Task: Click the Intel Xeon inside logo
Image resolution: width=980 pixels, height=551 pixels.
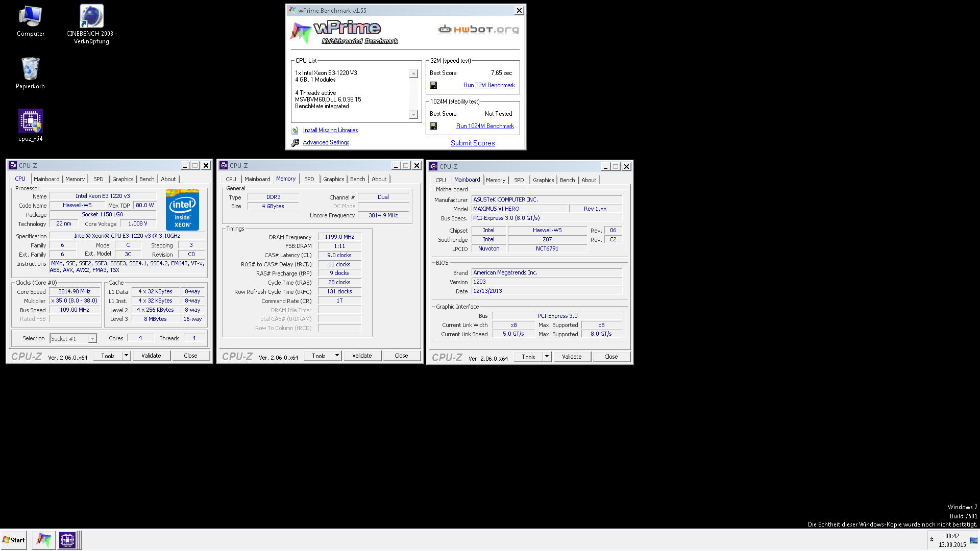Action: point(182,210)
